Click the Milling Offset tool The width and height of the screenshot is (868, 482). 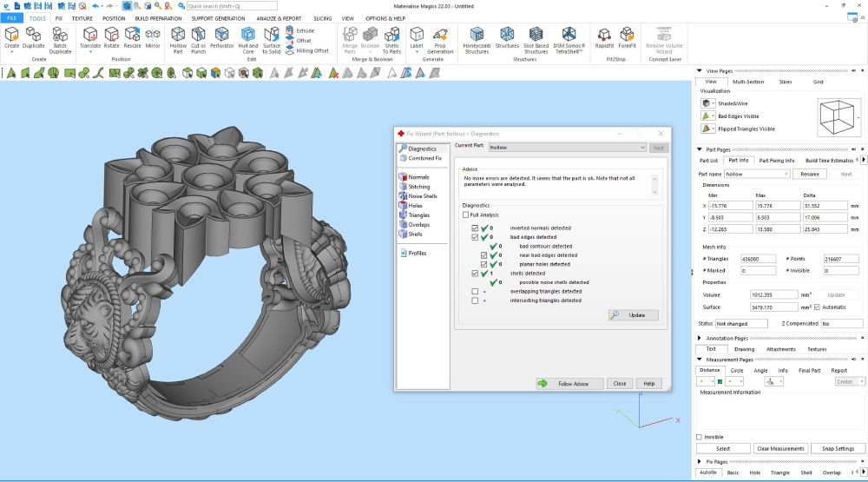(x=307, y=50)
